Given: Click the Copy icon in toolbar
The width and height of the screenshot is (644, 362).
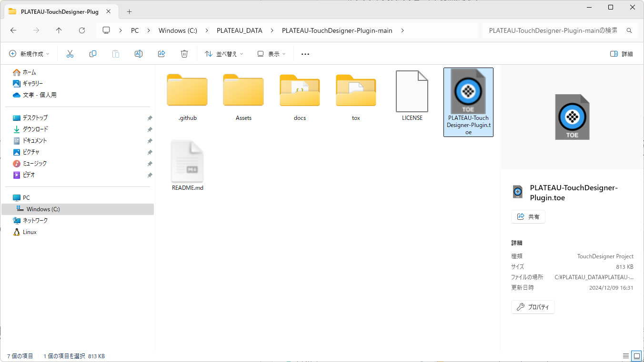Looking at the screenshot, I should click(x=93, y=54).
